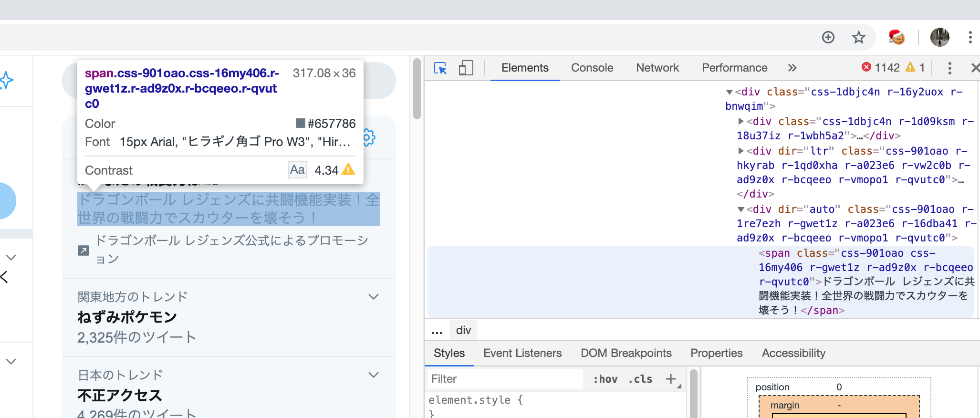Viewport: 980px width, 418px height.
Task: Open the Properties tab
Action: [x=716, y=353]
